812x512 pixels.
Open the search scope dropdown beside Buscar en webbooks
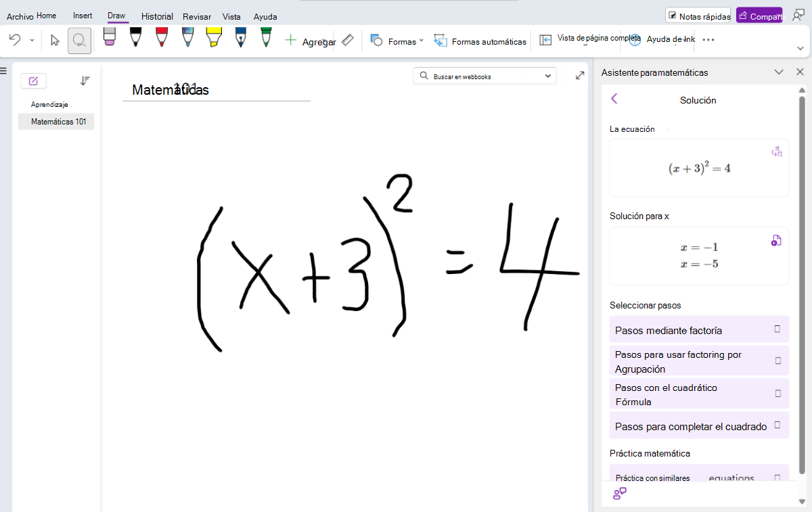point(548,76)
